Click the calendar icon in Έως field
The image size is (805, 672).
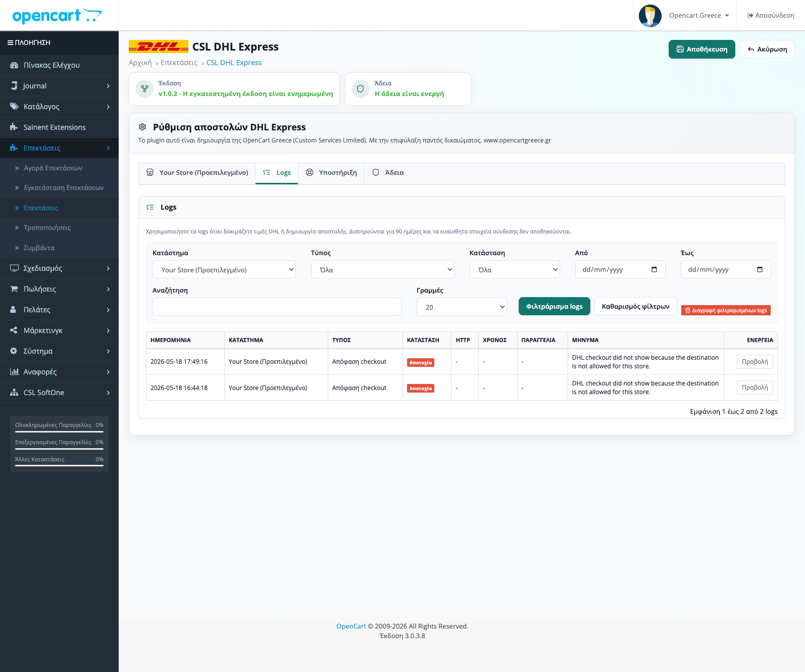click(x=760, y=269)
